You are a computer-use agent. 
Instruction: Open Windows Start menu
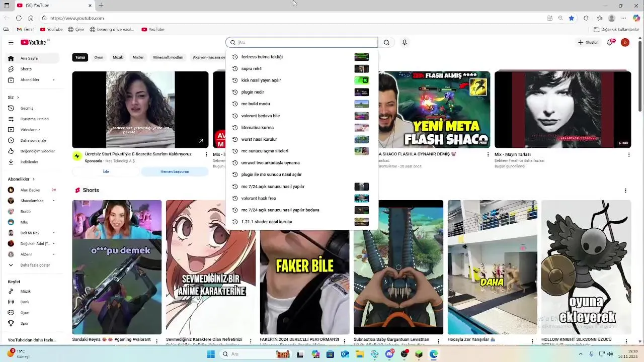pos(211,354)
